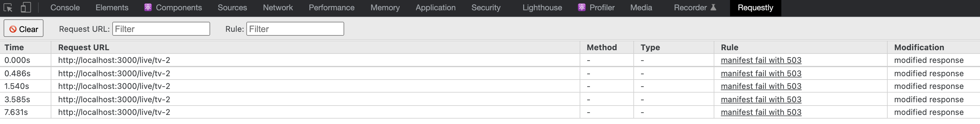Switch to the Lighthouse tab

[542, 8]
